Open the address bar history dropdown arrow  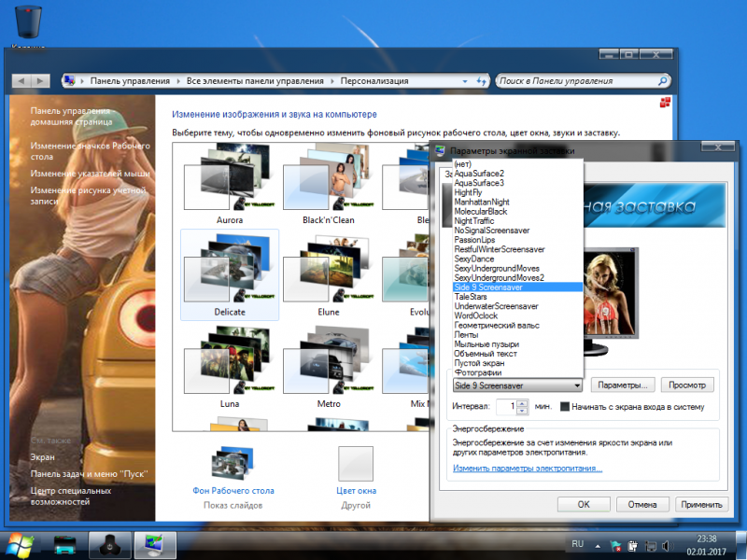point(465,81)
